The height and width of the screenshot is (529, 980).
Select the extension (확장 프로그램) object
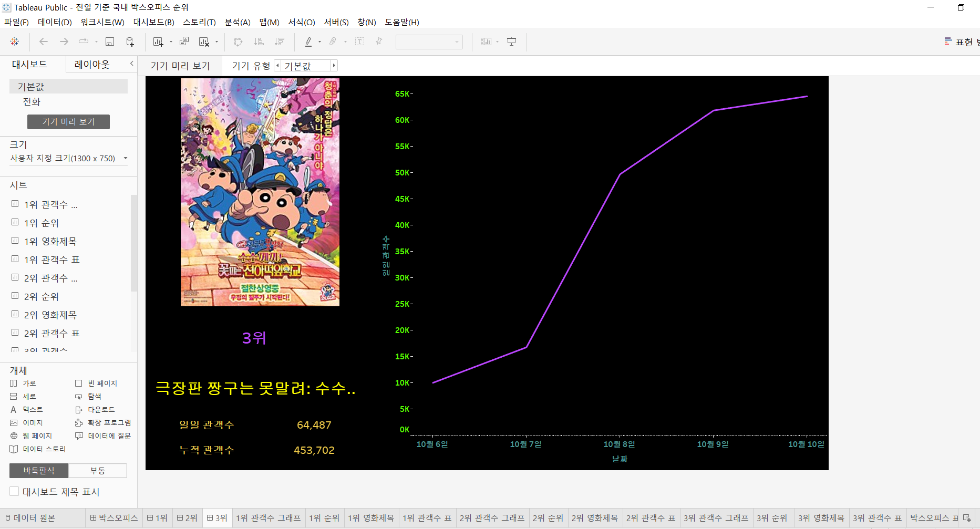tap(103, 423)
